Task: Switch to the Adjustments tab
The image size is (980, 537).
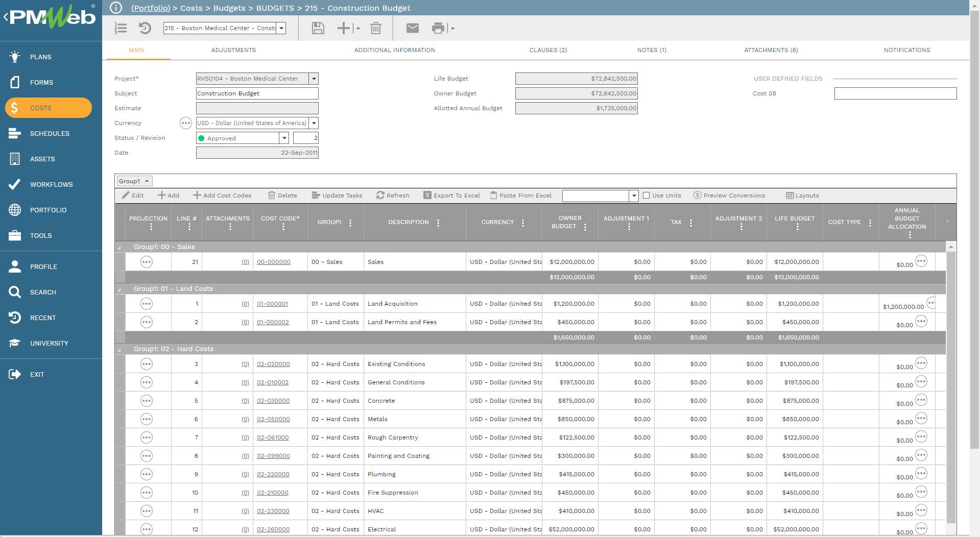Action: click(x=233, y=50)
